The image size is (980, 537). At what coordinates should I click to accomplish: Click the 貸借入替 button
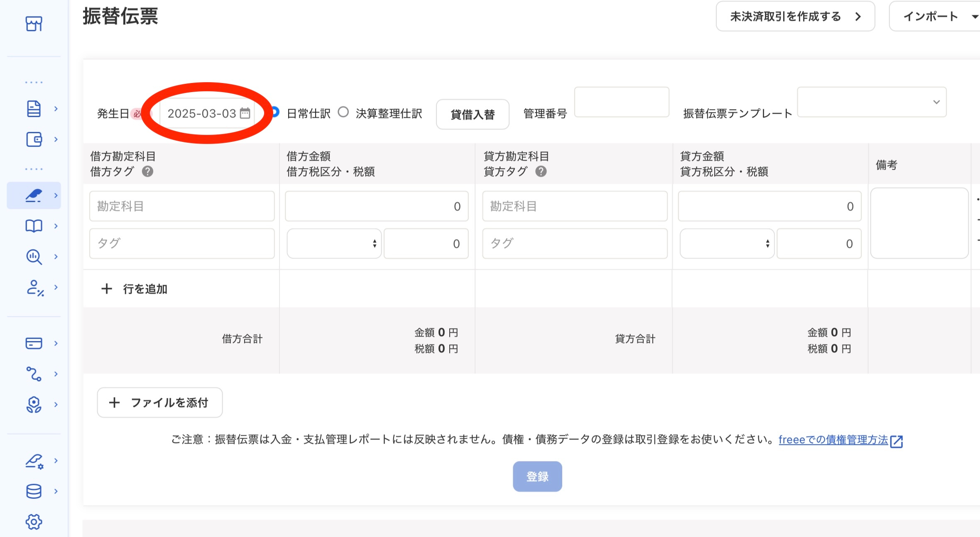pyautogui.click(x=472, y=115)
